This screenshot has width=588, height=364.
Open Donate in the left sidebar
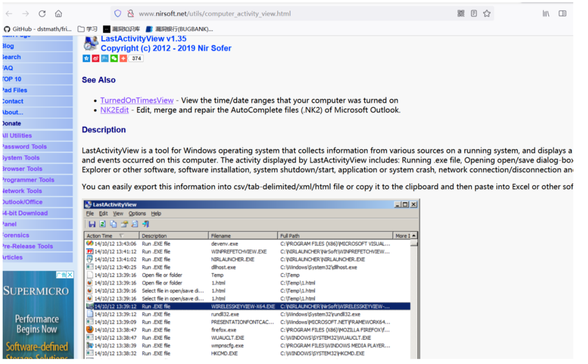tap(37, 123)
